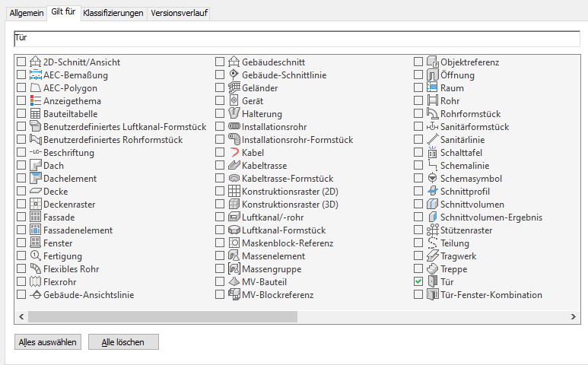Uncheck the Tür checkbox

(418, 281)
